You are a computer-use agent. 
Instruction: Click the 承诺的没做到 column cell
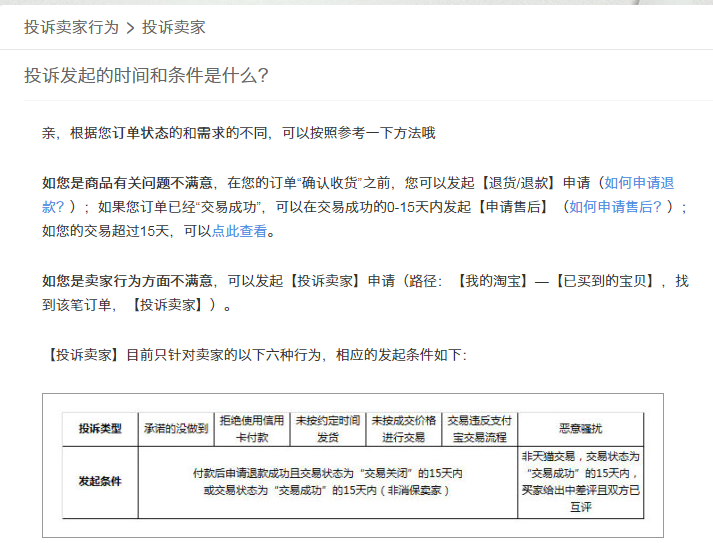pyautogui.click(x=175, y=429)
